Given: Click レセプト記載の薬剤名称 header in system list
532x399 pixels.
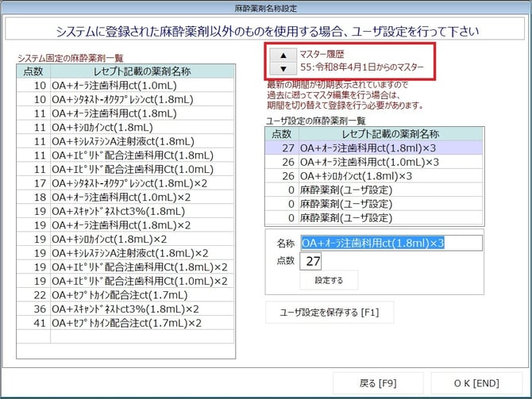Looking at the screenshot, I should coord(141,71).
